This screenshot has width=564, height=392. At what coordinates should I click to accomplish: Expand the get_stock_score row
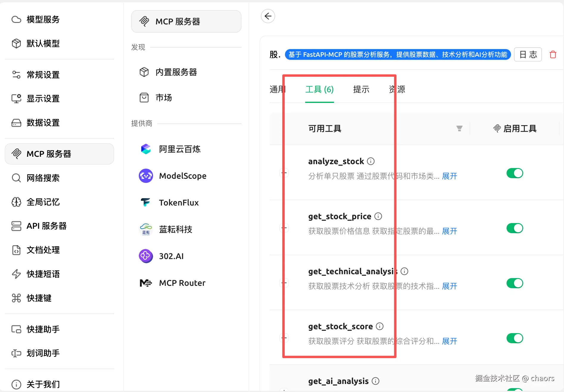(284, 338)
